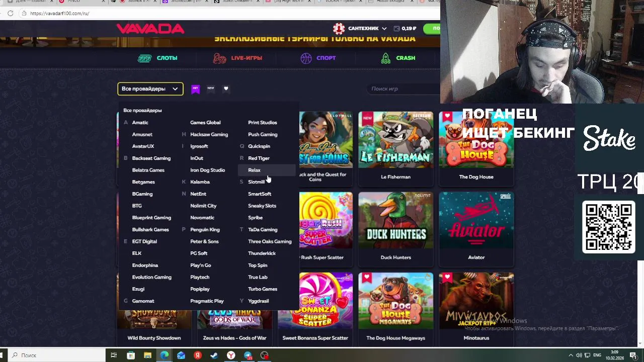The image size is (644, 362).
Task: Choose Push Gaming provider
Action: pos(263,134)
